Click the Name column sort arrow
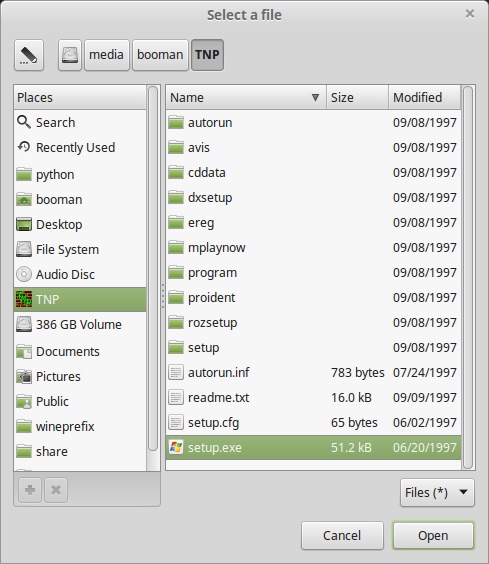 click(x=315, y=97)
